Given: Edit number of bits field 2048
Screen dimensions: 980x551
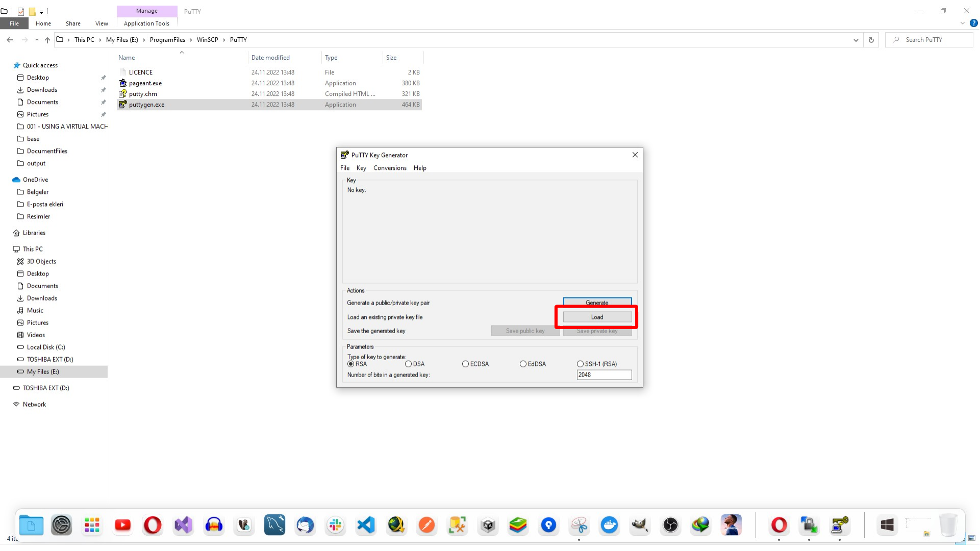Looking at the screenshot, I should click(604, 375).
